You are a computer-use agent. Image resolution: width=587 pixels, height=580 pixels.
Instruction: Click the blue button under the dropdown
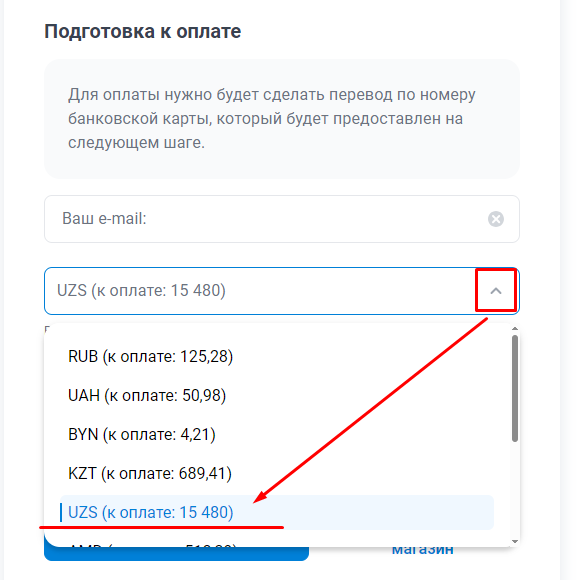point(176,553)
